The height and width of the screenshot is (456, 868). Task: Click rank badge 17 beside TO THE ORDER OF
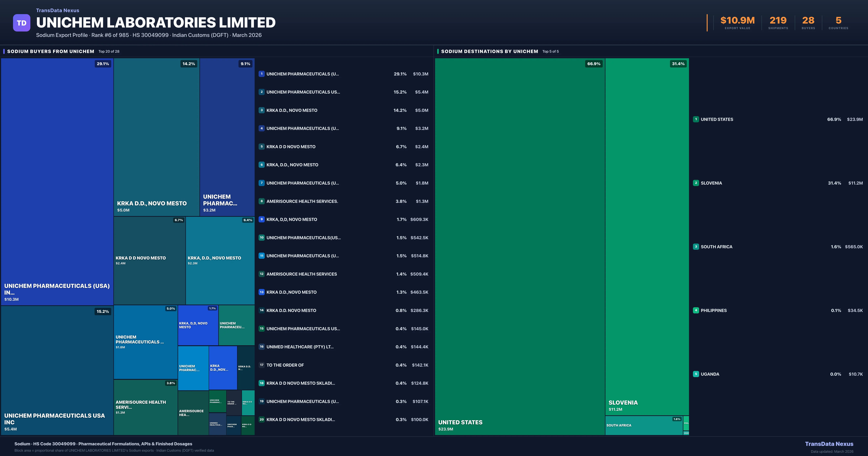pos(261,365)
